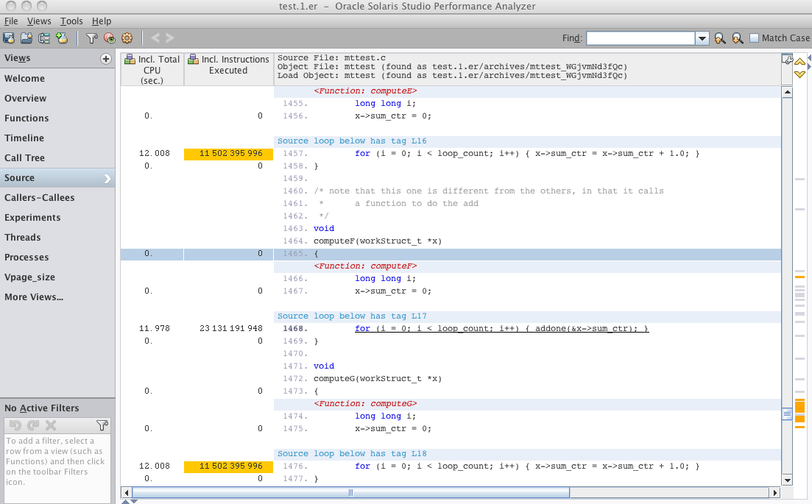
Task: Click the Profile Application flask-and-disk toolbar icon
Action: pos(9,38)
